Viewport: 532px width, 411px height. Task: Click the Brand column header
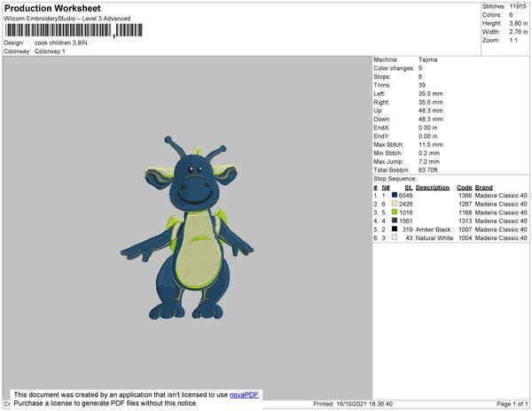pos(483,187)
